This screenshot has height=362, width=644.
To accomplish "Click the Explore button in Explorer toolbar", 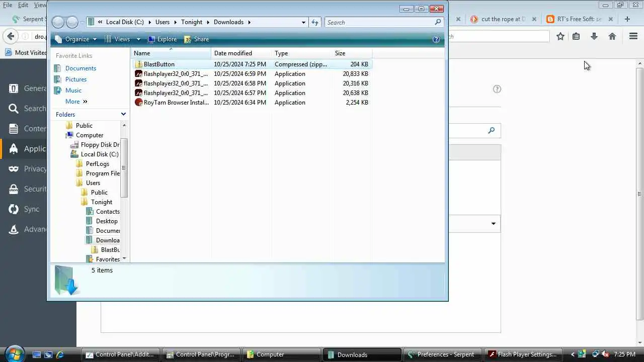I will 162,39.
